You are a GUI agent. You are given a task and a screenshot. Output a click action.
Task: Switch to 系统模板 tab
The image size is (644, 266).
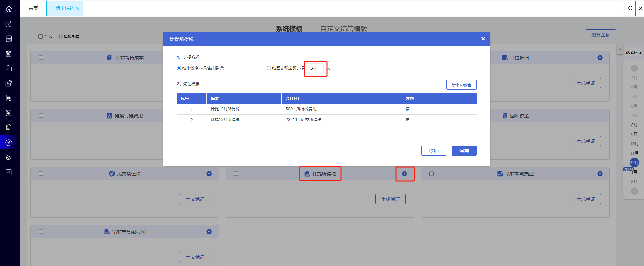[x=289, y=29]
